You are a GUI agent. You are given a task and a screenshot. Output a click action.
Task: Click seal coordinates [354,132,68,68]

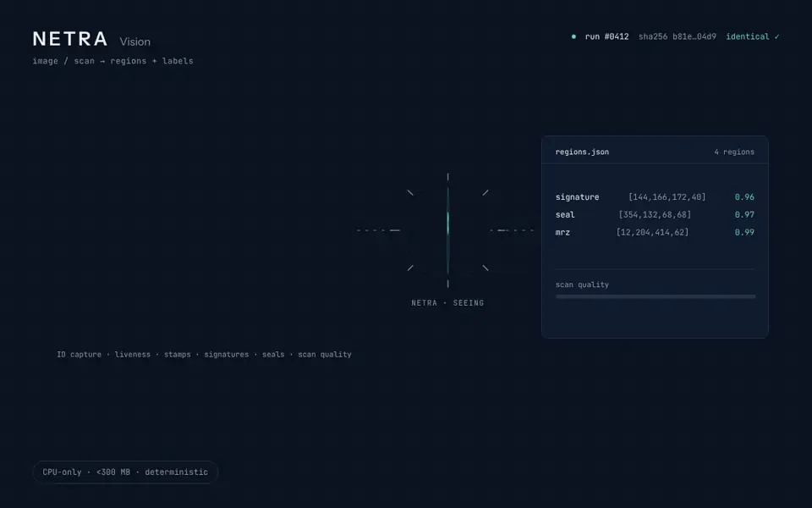(655, 214)
